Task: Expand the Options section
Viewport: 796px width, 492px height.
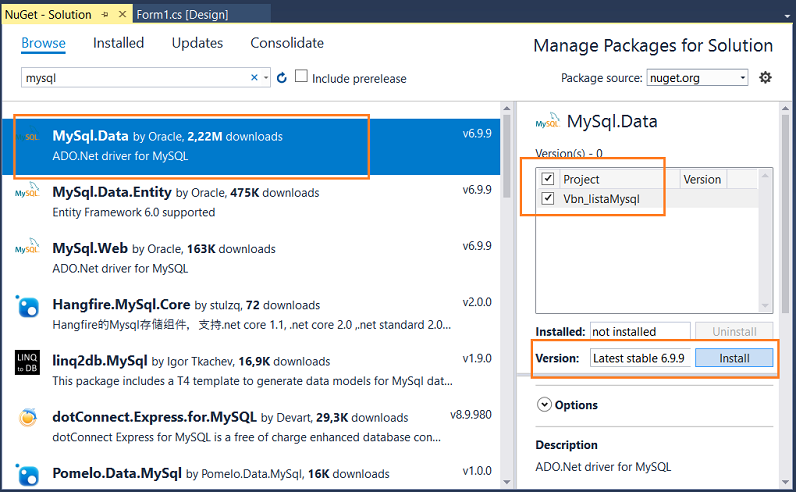Action: pyautogui.click(x=544, y=405)
